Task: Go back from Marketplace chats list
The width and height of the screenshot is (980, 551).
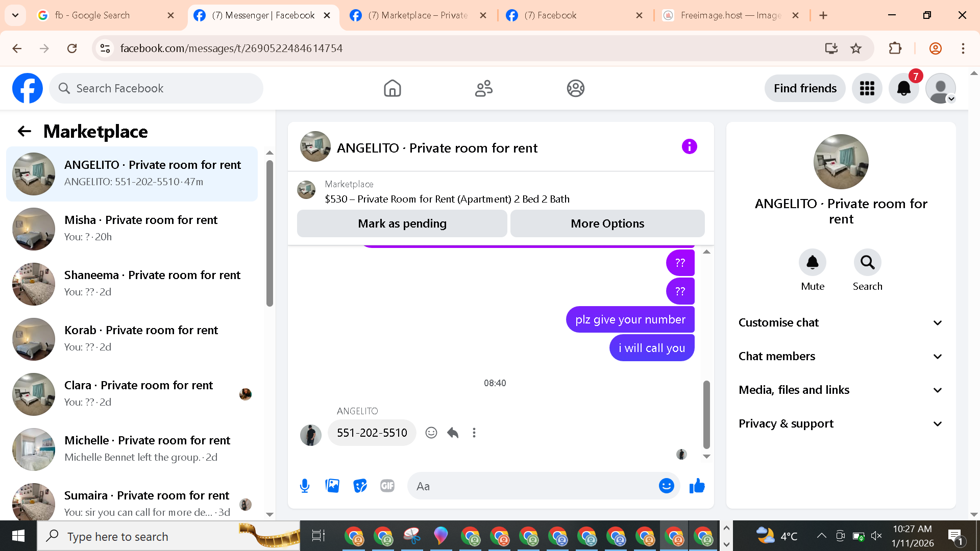Action: coord(24,131)
